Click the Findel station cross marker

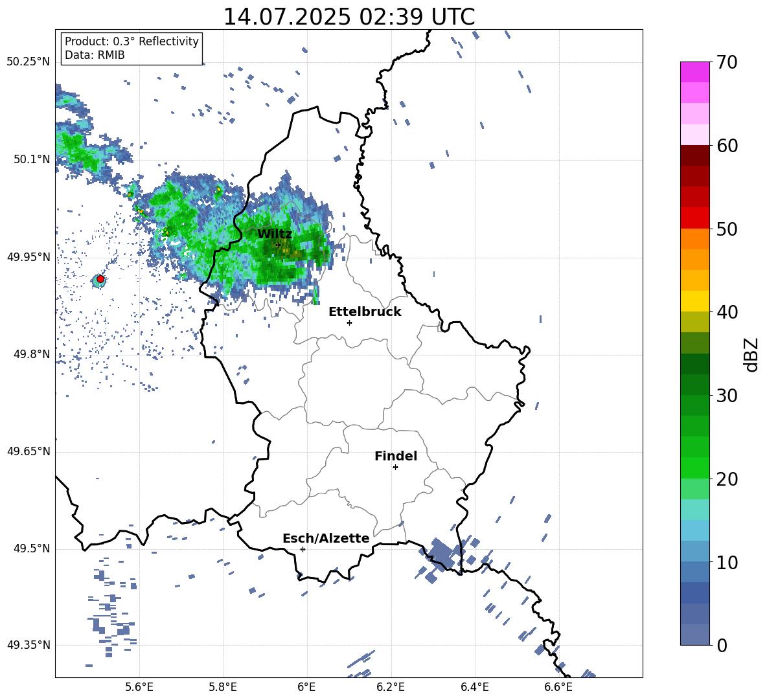pyautogui.click(x=395, y=467)
